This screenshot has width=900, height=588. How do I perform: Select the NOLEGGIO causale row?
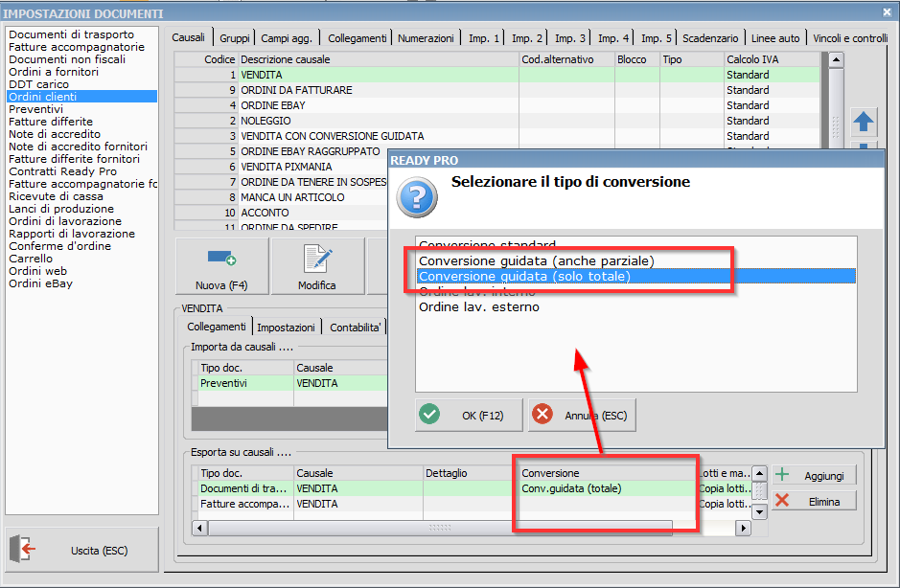coord(497,121)
